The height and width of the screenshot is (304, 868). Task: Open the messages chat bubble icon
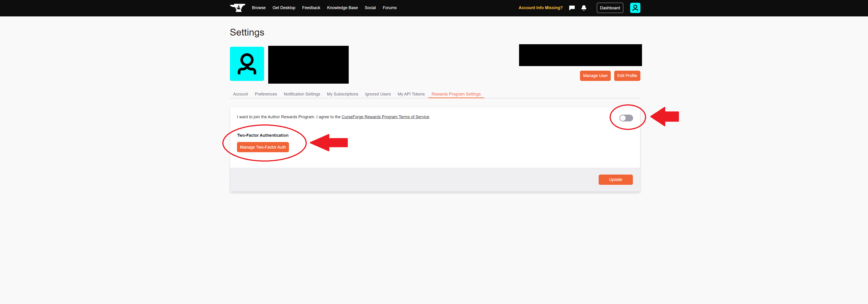pyautogui.click(x=572, y=8)
